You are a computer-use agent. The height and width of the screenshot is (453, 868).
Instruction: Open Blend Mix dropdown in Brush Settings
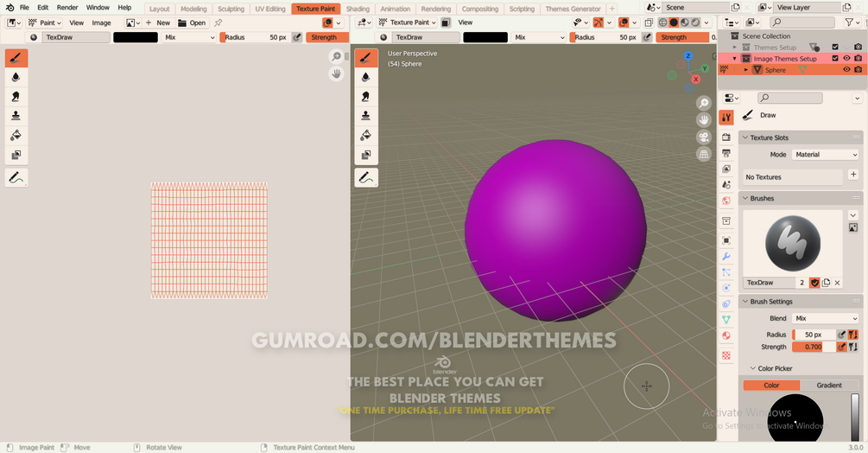pyautogui.click(x=825, y=318)
